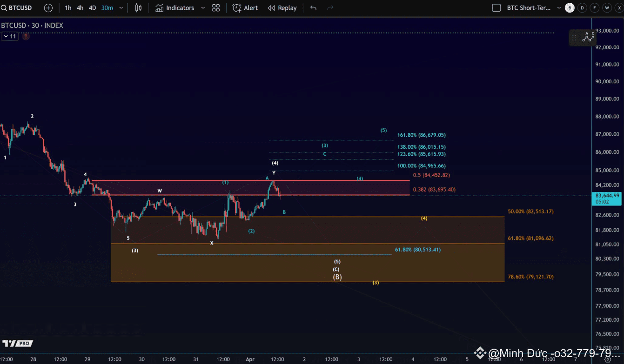624x364 pixels.
Task: Click the B circle button
Action: coord(570,8)
